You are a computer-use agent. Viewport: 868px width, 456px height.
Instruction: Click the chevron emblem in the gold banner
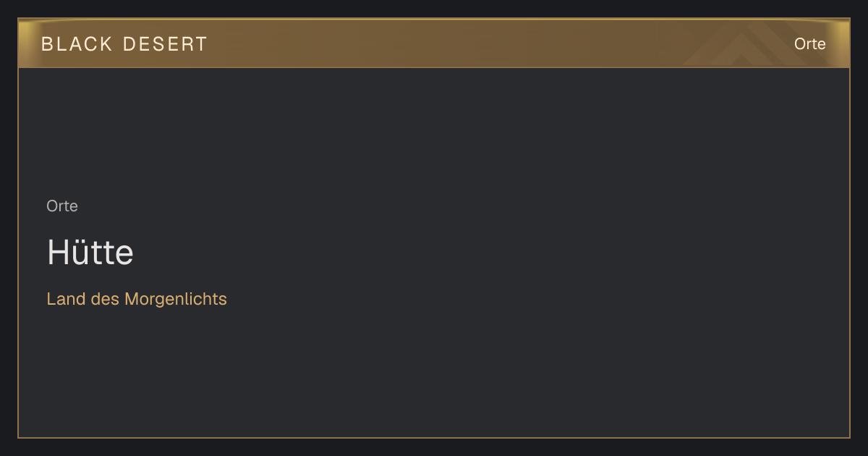(752, 43)
